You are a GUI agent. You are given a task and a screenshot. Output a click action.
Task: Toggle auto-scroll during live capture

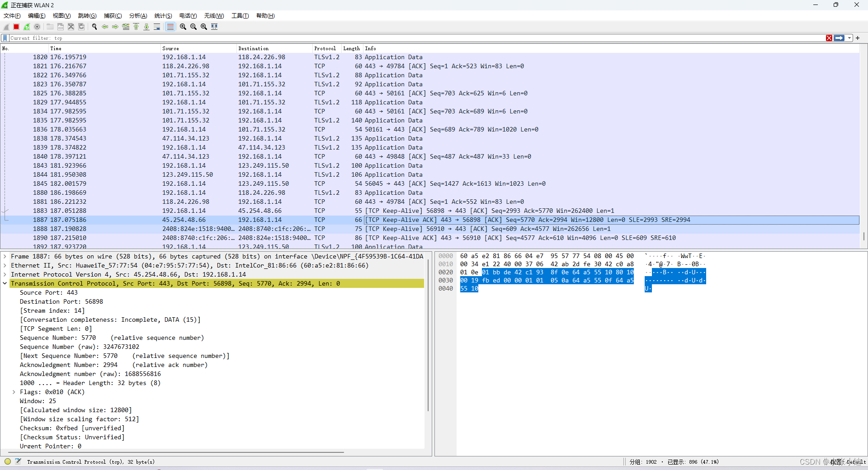tap(157, 27)
